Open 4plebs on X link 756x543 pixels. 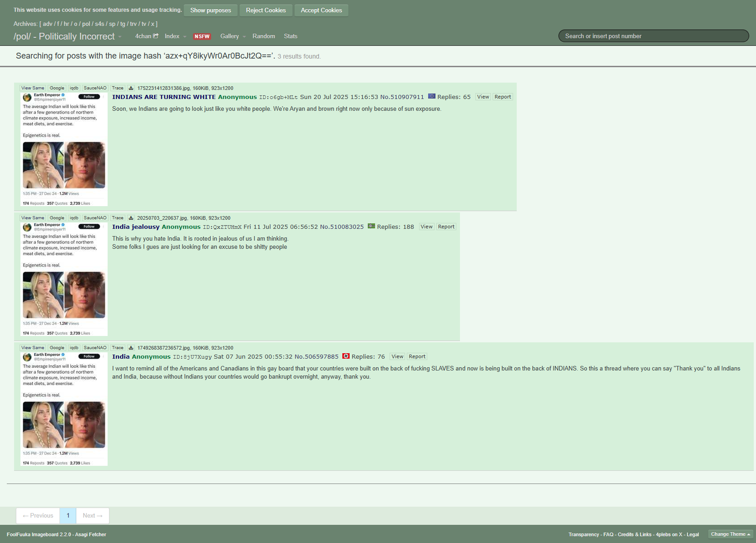pos(669,534)
